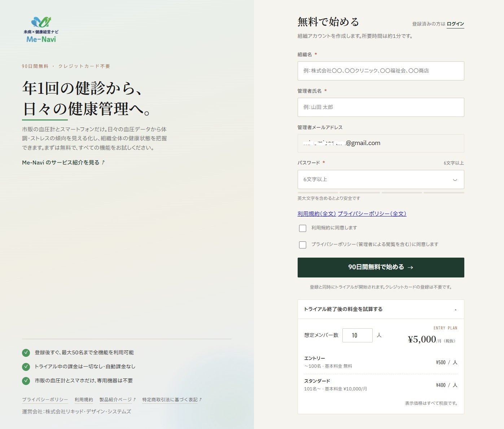Click the 表示価格はすべて税抜です note
The height and width of the screenshot is (429, 504).
[431, 403]
